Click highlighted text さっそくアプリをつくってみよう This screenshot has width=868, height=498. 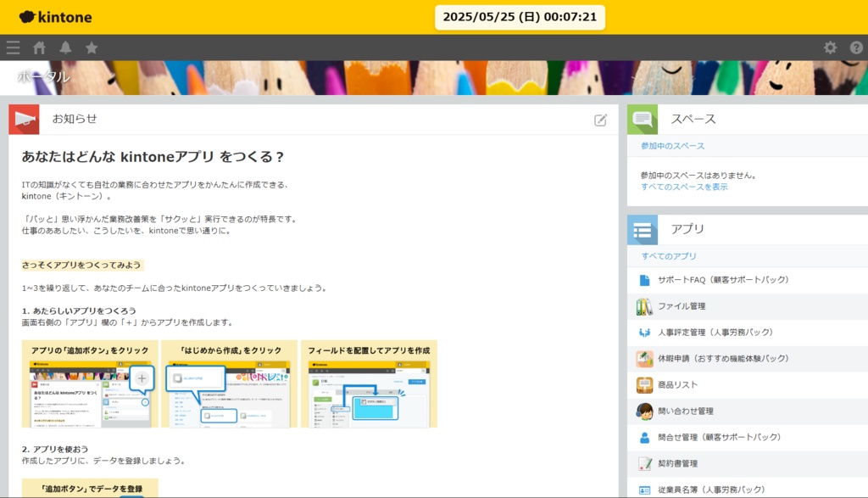coord(81,266)
